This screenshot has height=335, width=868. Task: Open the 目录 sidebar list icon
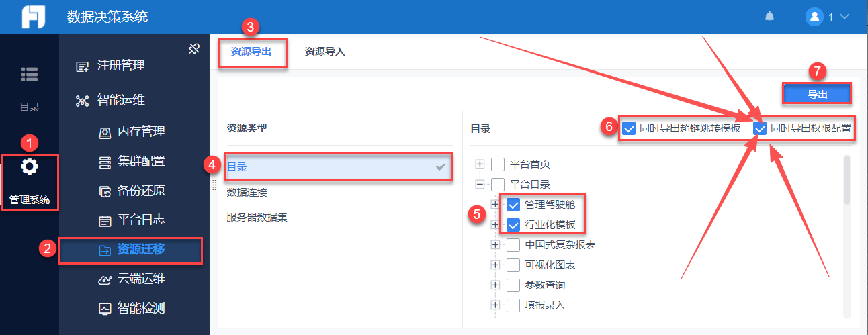[x=29, y=74]
